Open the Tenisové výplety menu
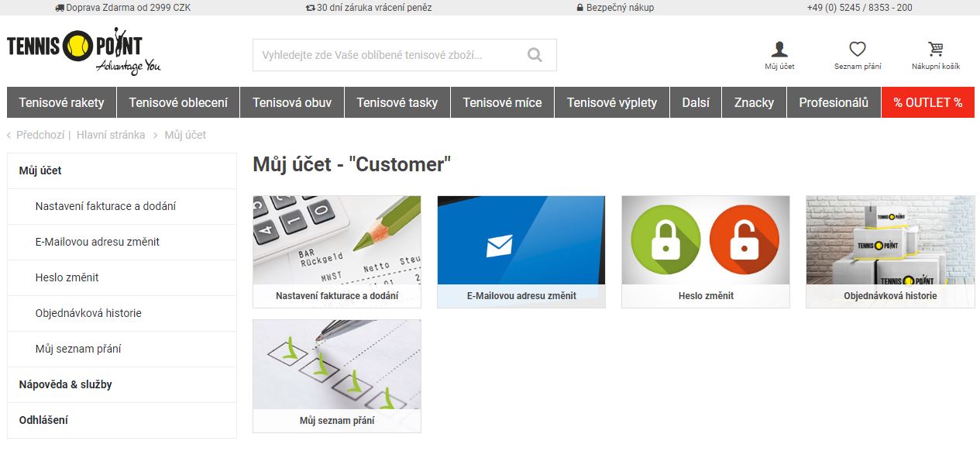The image size is (980, 458). [612, 102]
